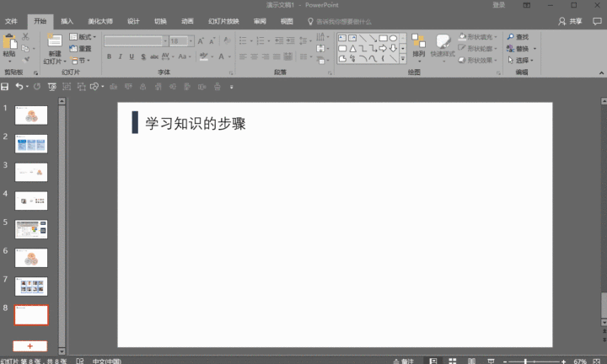The width and height of the screenshot is (607, 364).
Task: Select the triangle shape in gallery
Action: tap(352, 48)
